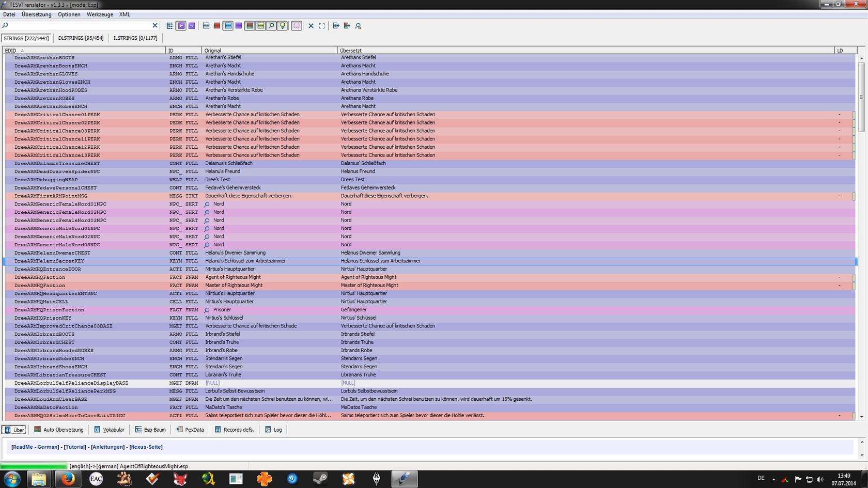Click the purple right-arrow toolbar icon
This screenshot has height=488, width=868.
tap(192, 26)
